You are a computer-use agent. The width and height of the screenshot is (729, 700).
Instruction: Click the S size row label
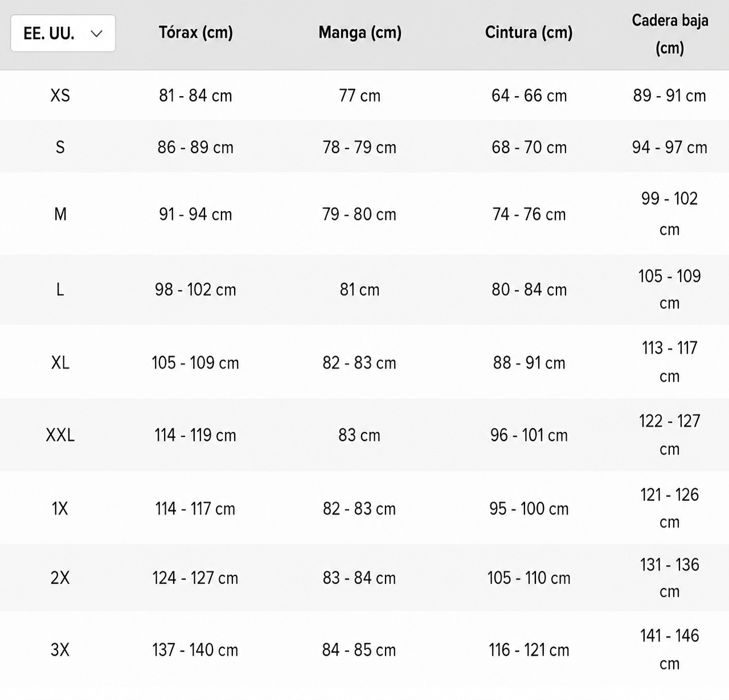(x=60, y=147)
